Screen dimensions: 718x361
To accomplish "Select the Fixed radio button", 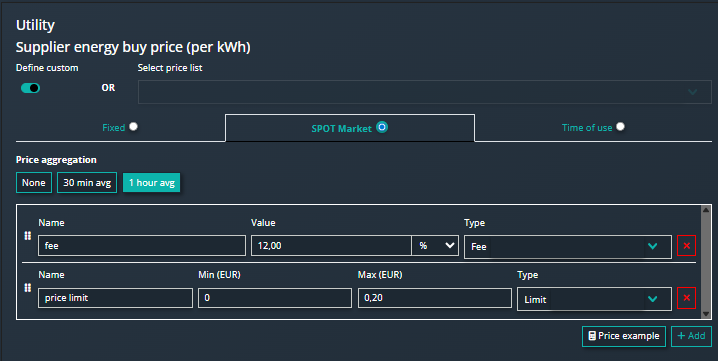I will coord(133,126).
